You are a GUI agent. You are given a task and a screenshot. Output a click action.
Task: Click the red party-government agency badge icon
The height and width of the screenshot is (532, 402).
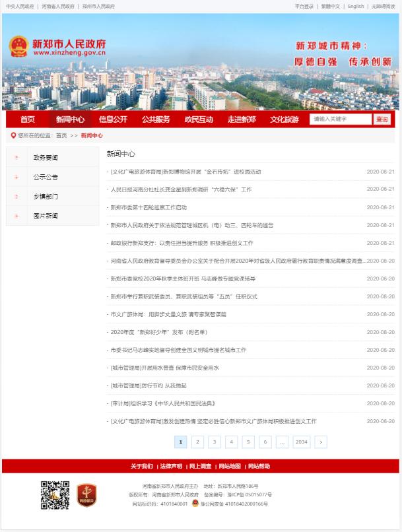tap(86, 495)
